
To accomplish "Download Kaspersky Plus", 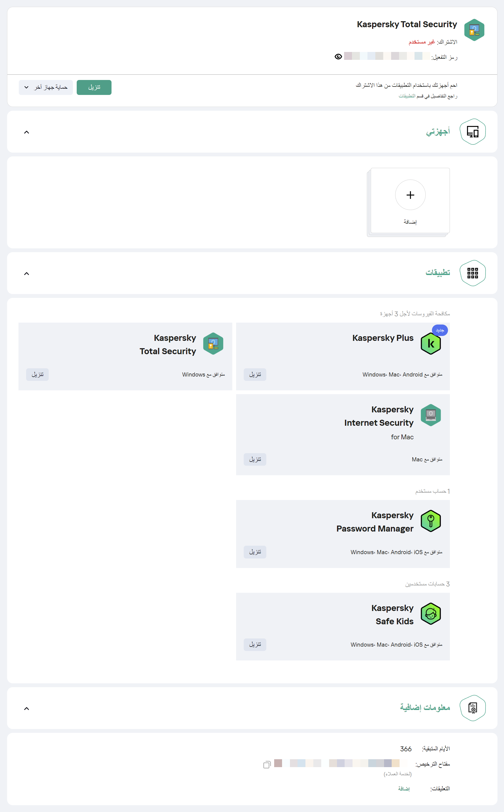I will coord(255,375).
